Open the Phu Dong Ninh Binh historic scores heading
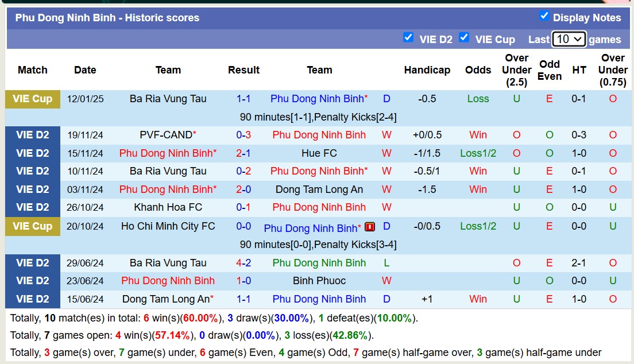Screen dimensions: 634x364 click(x=109, y=18)
